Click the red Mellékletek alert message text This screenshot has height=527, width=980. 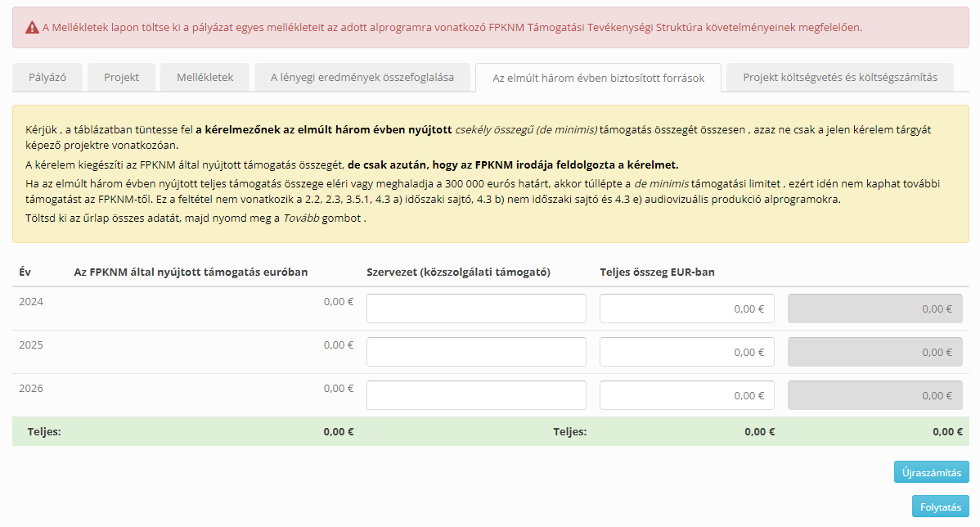pyautogui.click(x=452, y=28)
